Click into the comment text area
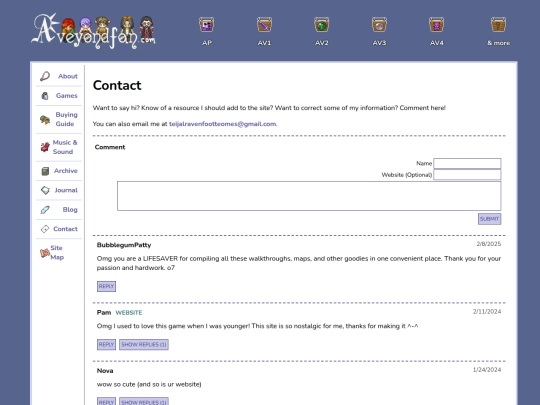The height and width of the screenshot is (405, 540). point(309,196)
